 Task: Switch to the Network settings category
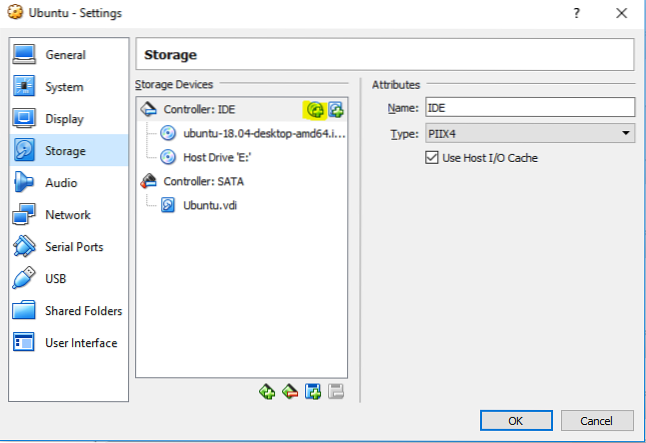tap(67, 215)
